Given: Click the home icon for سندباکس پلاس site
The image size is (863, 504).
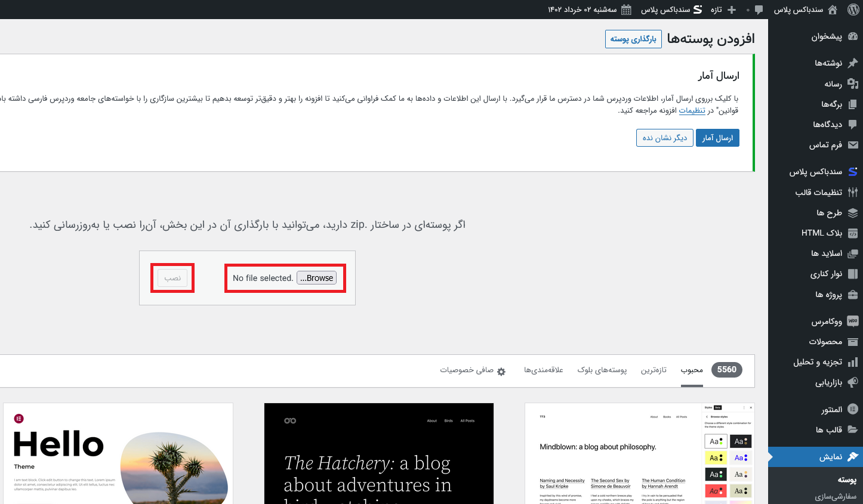Looking at the screenshot, I should point(833,10).
